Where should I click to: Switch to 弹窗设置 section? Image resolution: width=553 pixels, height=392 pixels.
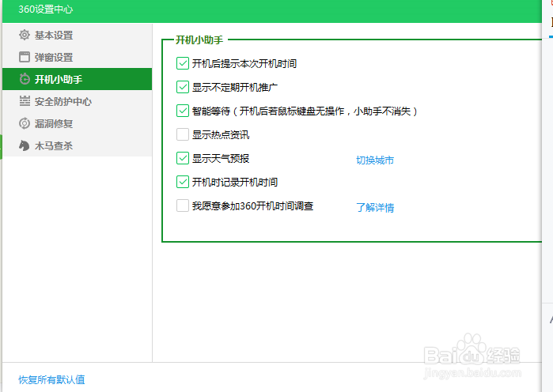tap(78, 57)
